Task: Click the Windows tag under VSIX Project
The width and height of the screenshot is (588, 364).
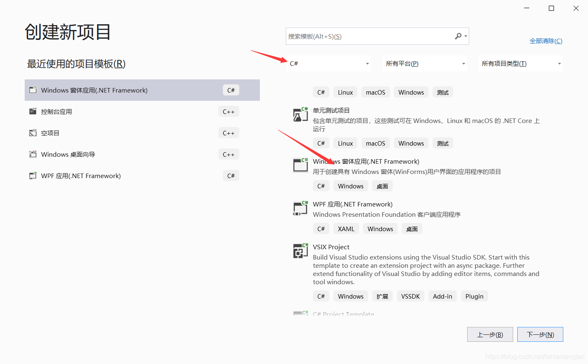Action: pos(351,296)
